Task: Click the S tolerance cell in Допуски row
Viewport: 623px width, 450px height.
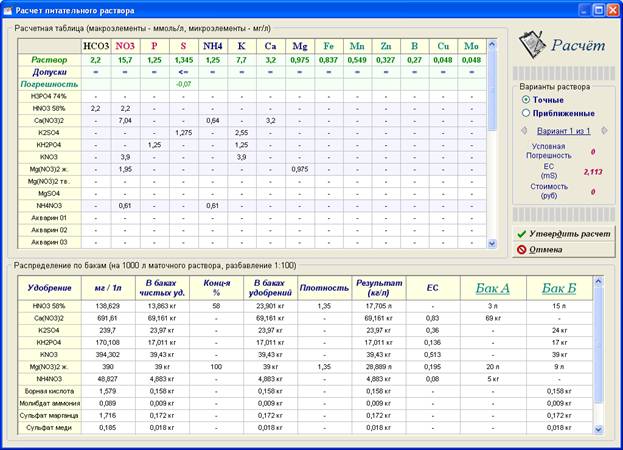Action: (183, 72)
